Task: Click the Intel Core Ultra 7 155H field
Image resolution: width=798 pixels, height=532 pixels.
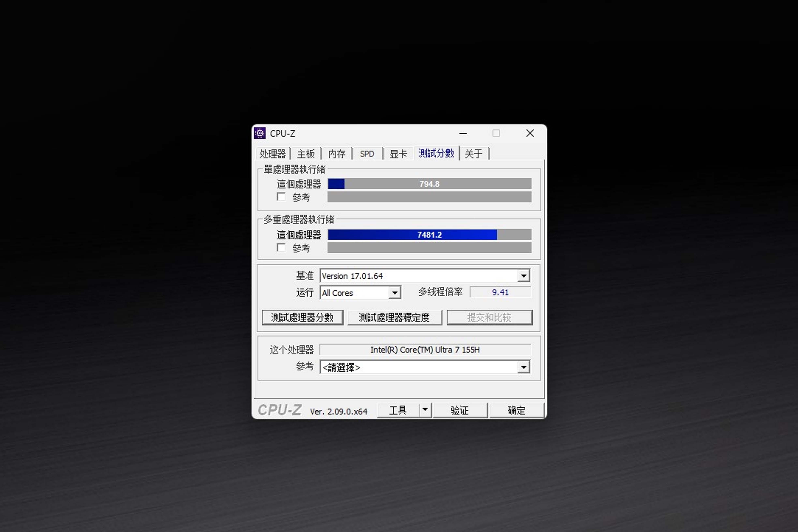Action: [x=425, y=350]
